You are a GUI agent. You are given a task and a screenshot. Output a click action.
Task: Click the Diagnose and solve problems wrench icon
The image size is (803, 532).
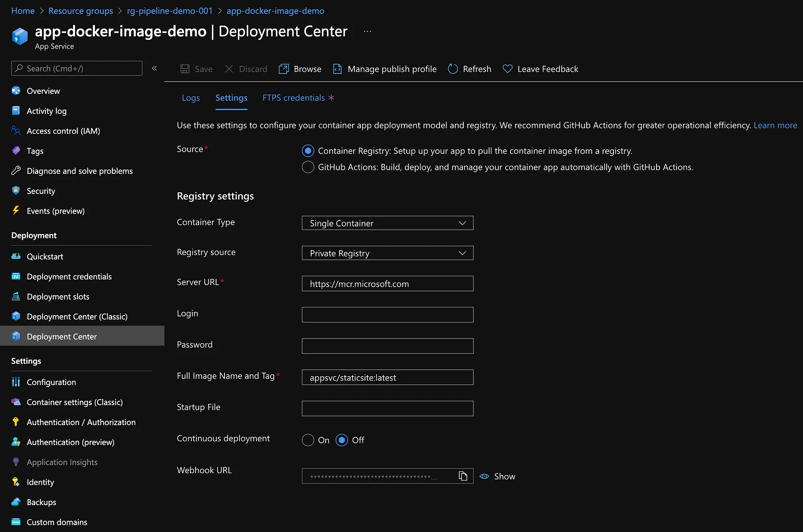click(16, 171)
